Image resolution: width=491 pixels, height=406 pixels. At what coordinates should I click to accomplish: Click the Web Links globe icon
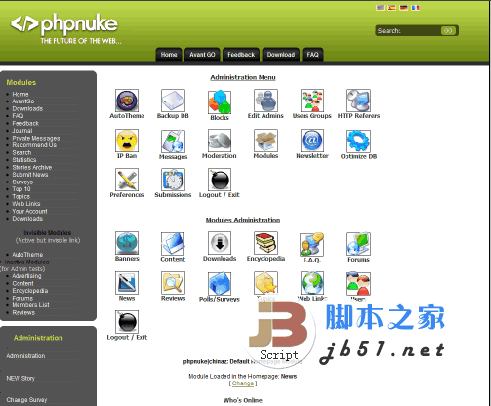312,283
